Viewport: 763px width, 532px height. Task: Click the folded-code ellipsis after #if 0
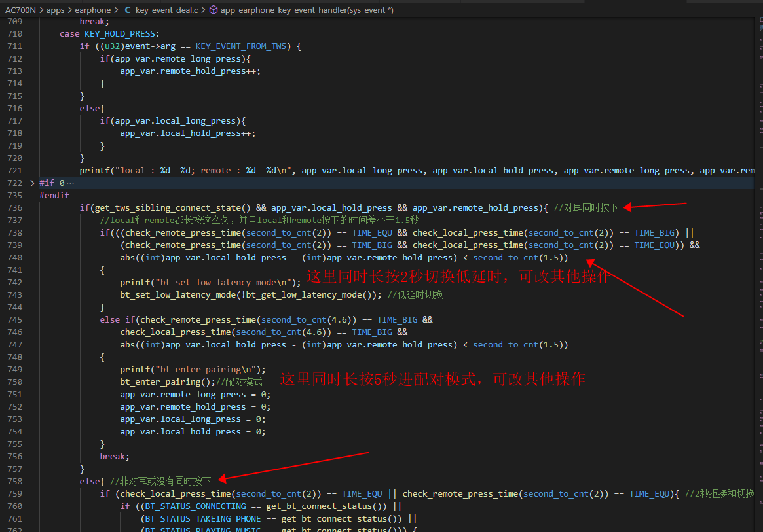click(x=71, y=183)
